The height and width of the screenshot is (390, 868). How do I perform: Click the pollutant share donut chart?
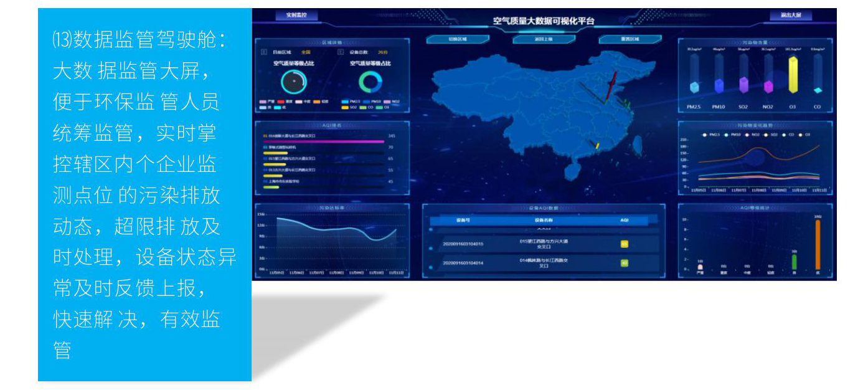(370, 82)
